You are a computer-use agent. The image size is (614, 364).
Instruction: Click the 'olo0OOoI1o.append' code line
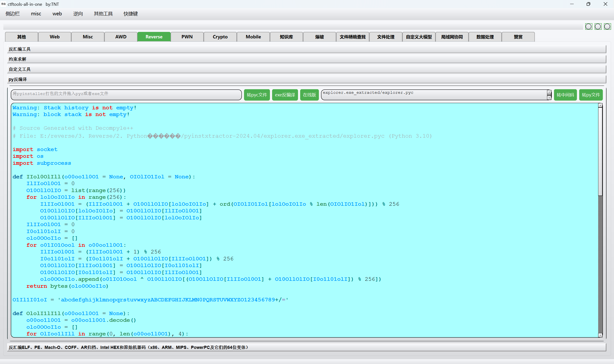[x=211, y=279]
